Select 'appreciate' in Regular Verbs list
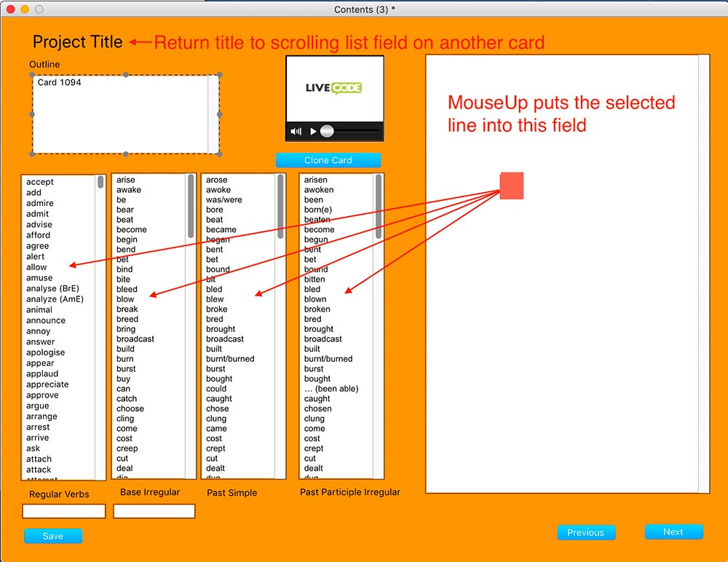 47,384
